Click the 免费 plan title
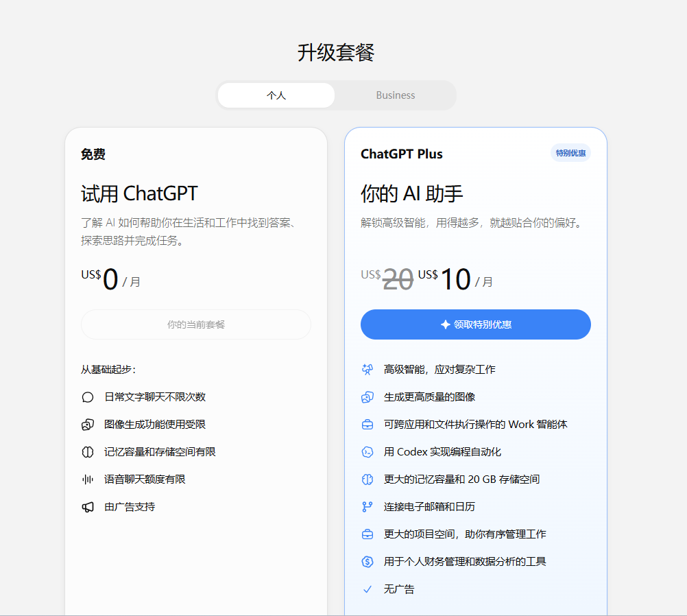 click(x=93, y=154)
